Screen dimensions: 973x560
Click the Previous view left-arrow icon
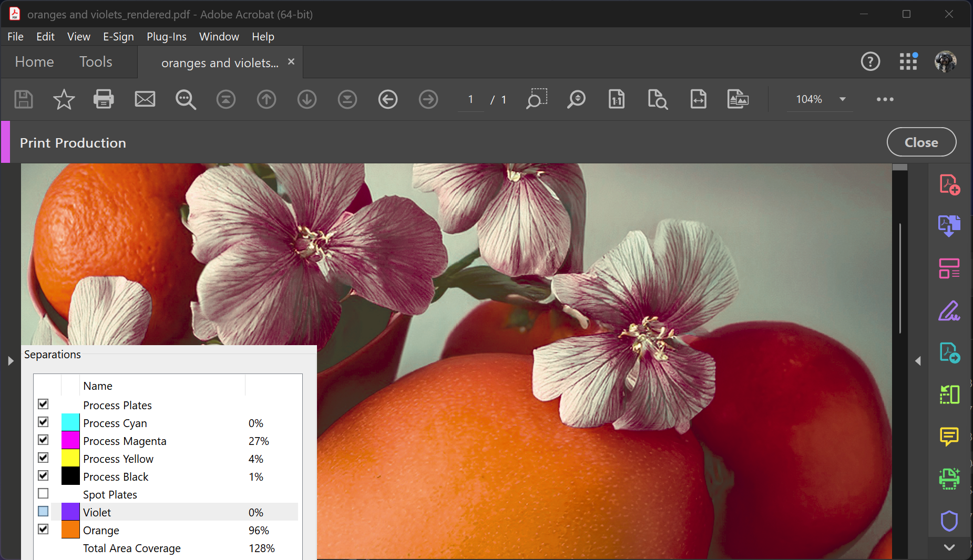(388, 99)
